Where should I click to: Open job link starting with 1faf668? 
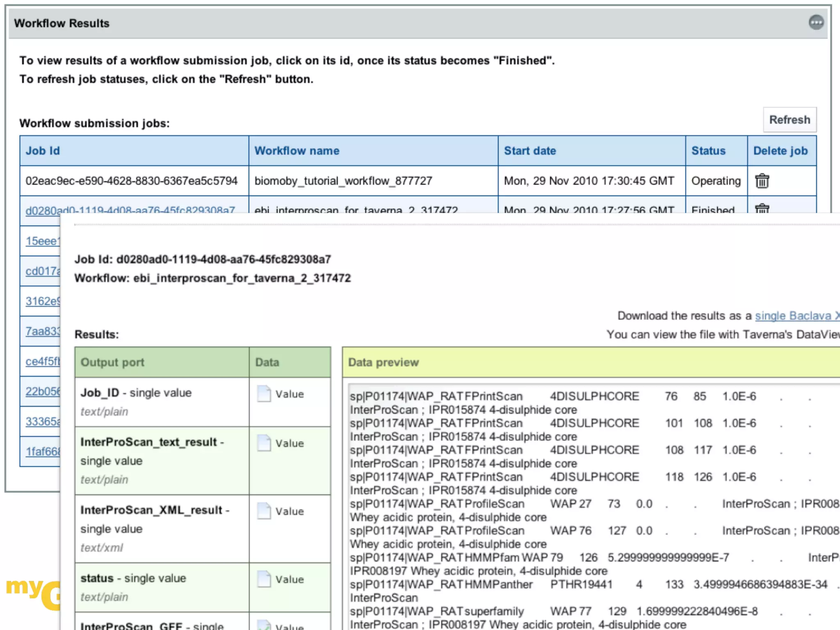pyautogui.click(x=42, y=452)
